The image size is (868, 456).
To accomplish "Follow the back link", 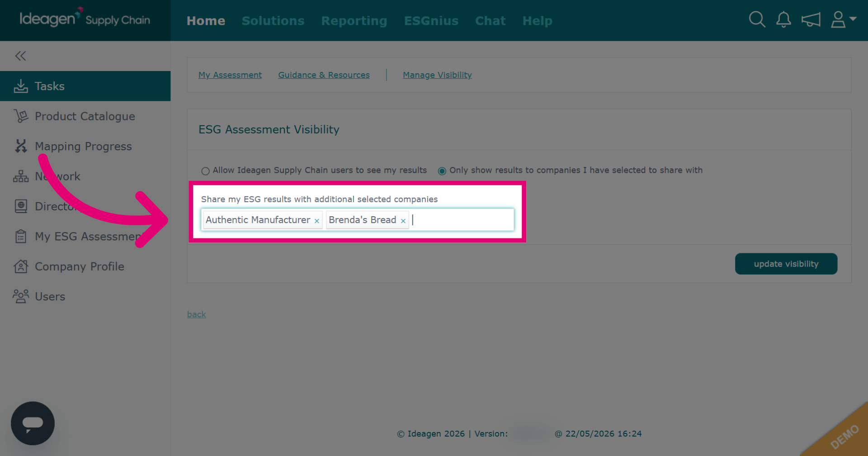I will click(197, 314).
